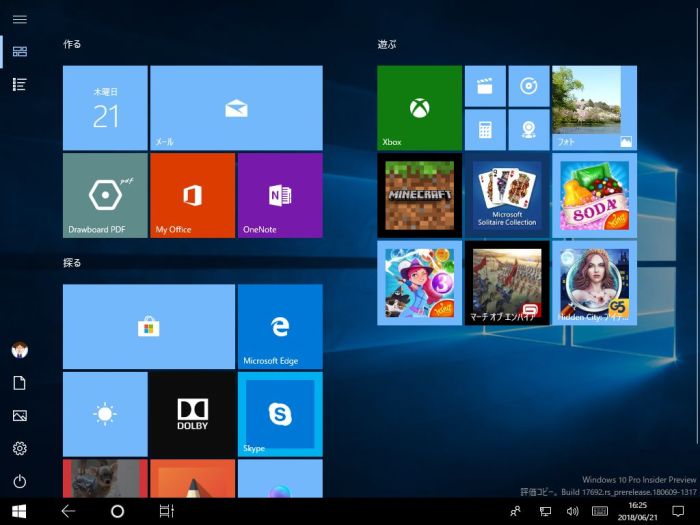Open the Xbox tile

pyautogui.click(x=419, y=108)
